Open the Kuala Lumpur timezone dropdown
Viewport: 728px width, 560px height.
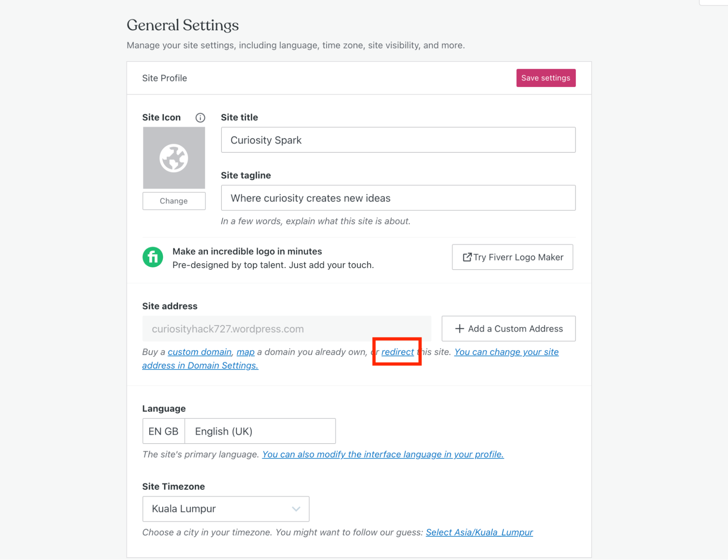click(x=226, y=509)
